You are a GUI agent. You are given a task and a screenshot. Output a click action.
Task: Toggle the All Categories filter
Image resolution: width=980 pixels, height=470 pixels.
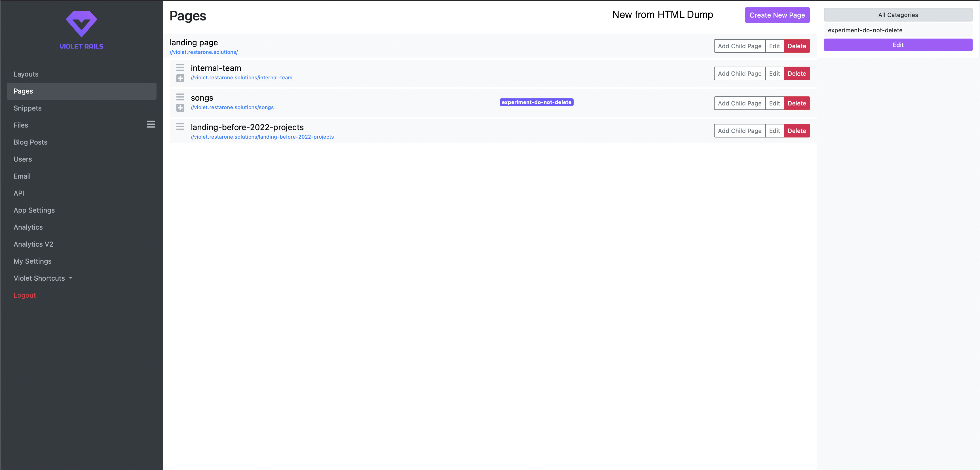click(898, 15)
